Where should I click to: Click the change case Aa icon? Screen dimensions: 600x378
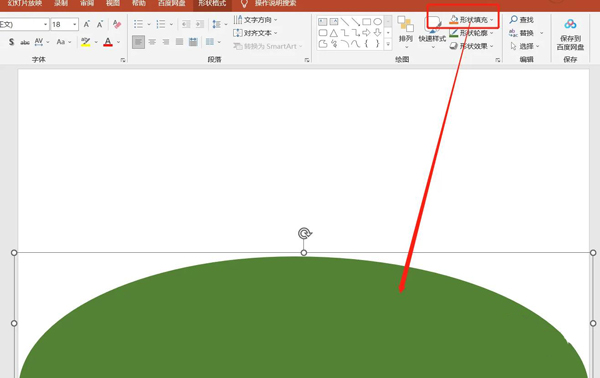pos(61,42)
